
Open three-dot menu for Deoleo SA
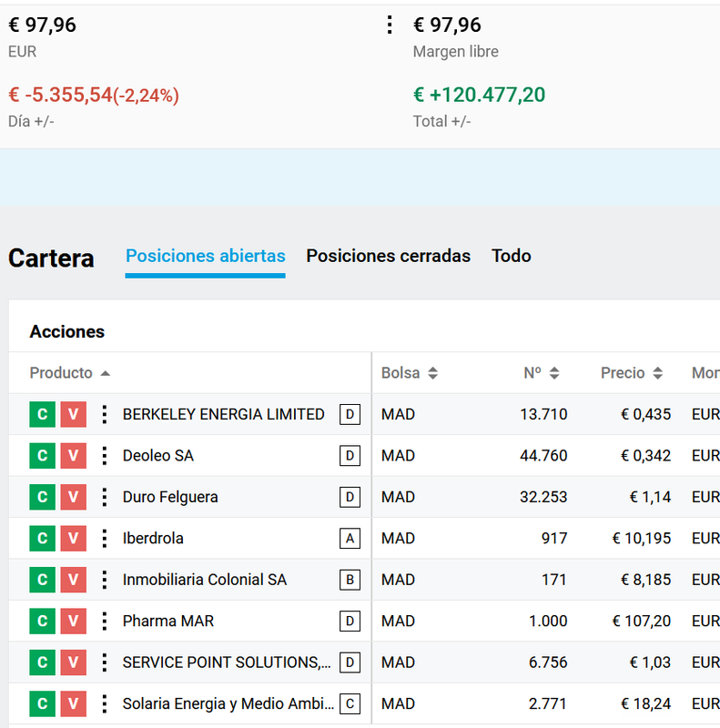105,456
